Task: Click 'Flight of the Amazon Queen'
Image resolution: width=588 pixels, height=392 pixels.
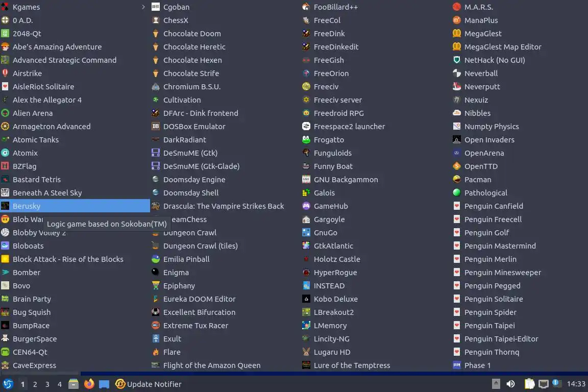Action: point(212,365)
